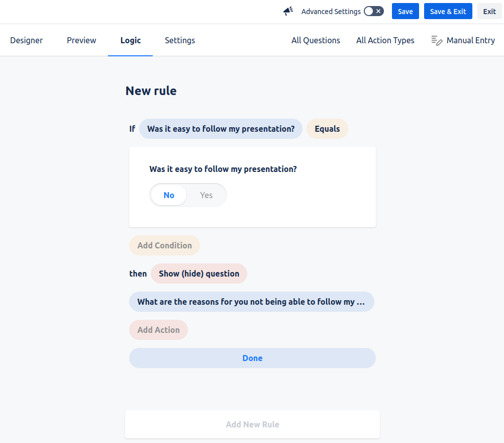Viewport: 504px width, 443px height.
Task: Click the Add Condition button
Action: coord(164,245)
